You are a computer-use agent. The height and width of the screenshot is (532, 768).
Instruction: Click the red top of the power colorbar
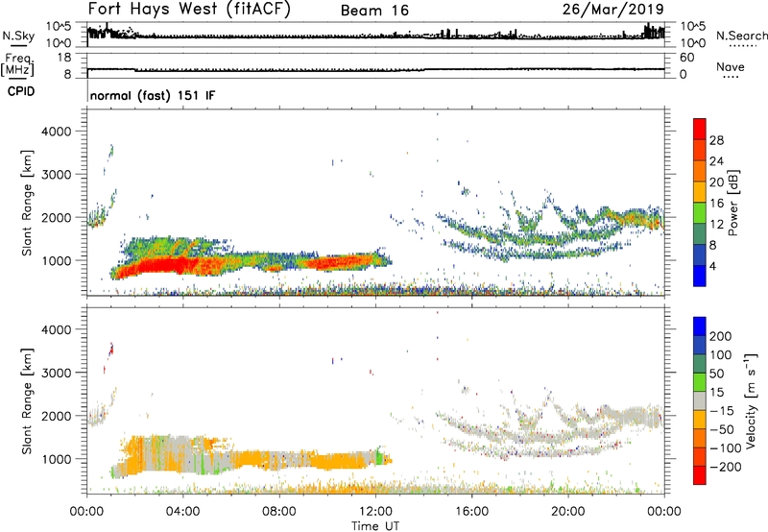pyautogui.click(x=700, y=129)
